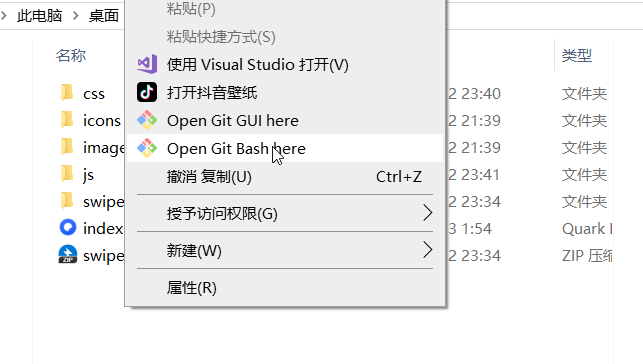Select the swipe ZIP archive icon
The image size is (643, 364).
68,254
